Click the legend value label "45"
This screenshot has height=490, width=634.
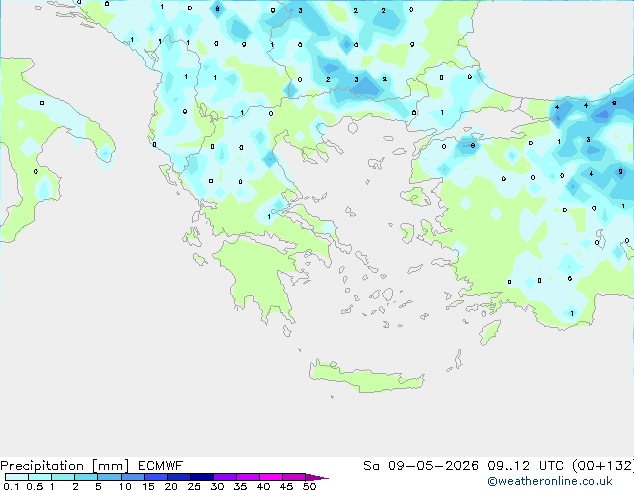pyautogui.click(x=286, y=486)
